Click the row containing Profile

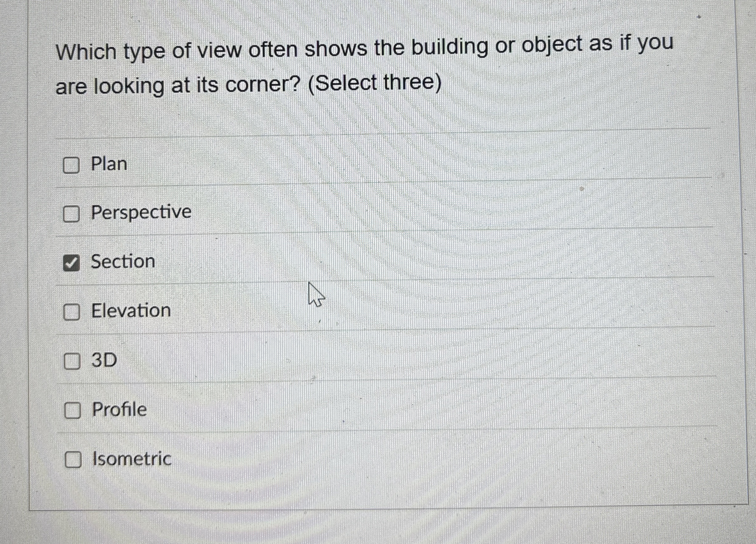pyautogui.click(x=300, y=410)
